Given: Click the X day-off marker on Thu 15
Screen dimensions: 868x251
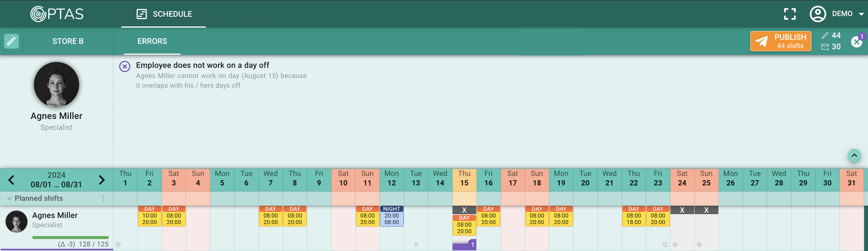Looking at the screenshot, I should (x=464, y=210).
